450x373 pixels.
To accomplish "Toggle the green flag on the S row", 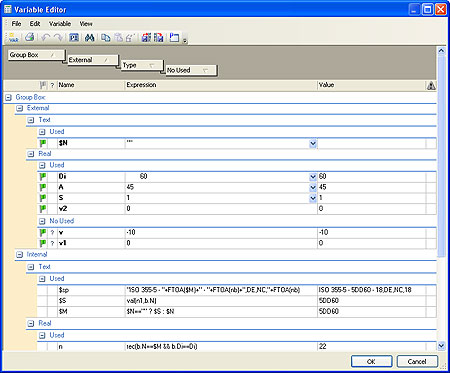I will (43, 198).
